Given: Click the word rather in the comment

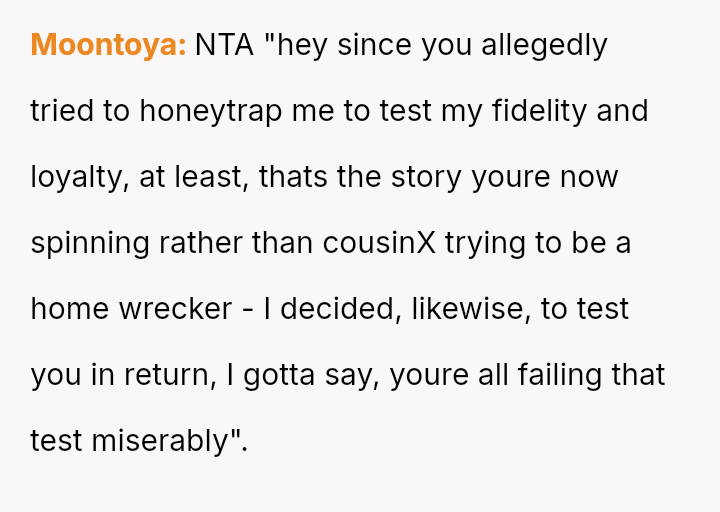Looking at the screenshot, I should coord(197,243).
